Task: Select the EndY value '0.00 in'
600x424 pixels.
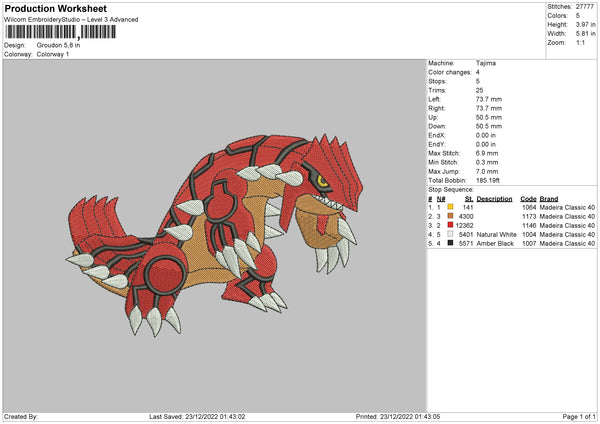Action: 486,144
